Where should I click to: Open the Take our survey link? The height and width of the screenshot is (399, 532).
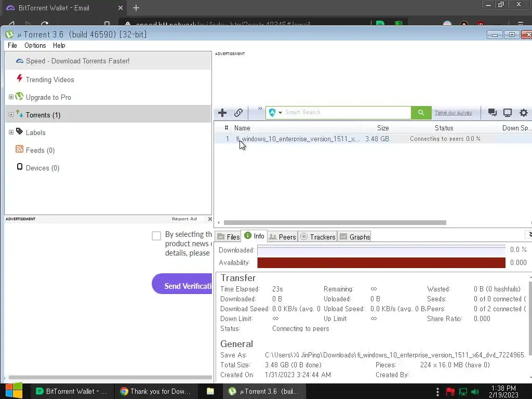tap(453, 113)
